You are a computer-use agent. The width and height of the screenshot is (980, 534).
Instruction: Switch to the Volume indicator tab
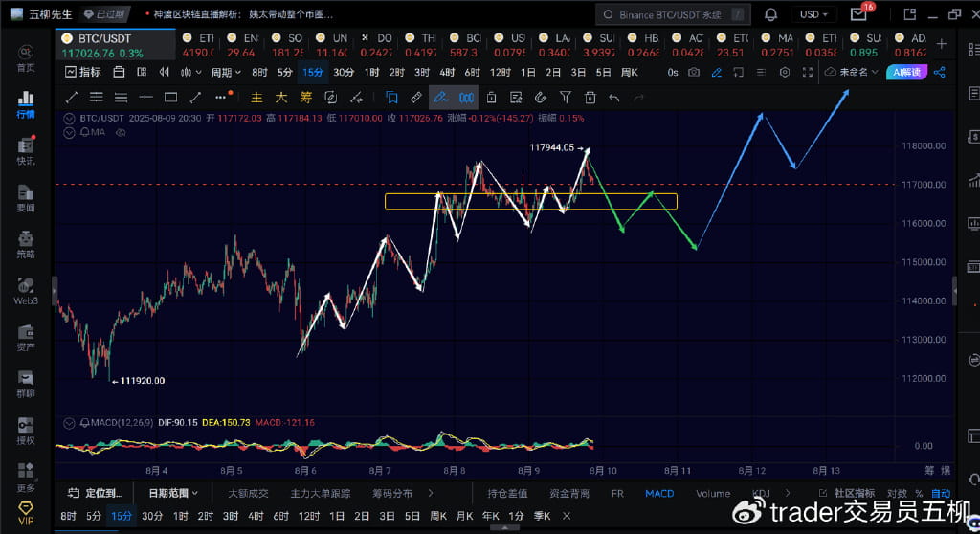coord(712,494)
